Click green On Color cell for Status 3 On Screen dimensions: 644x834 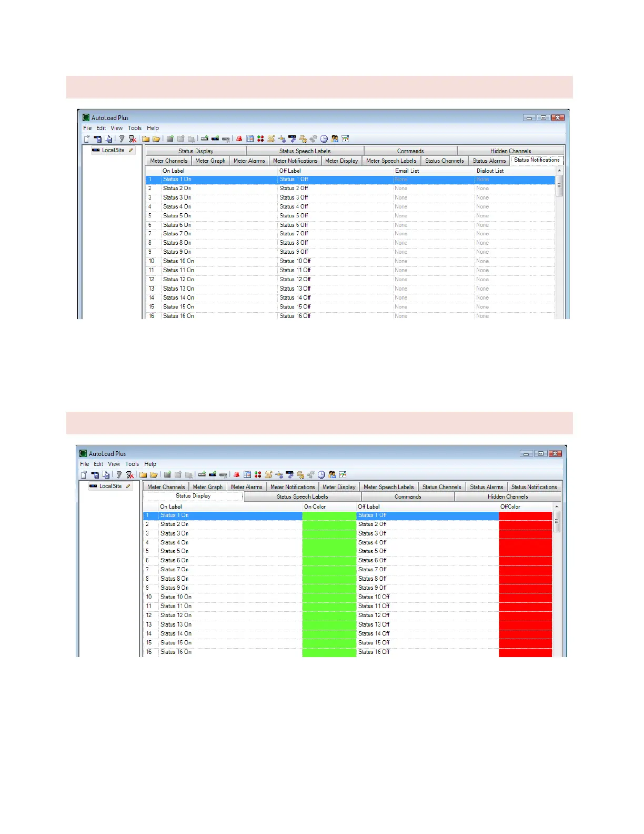tap(329, 533)
